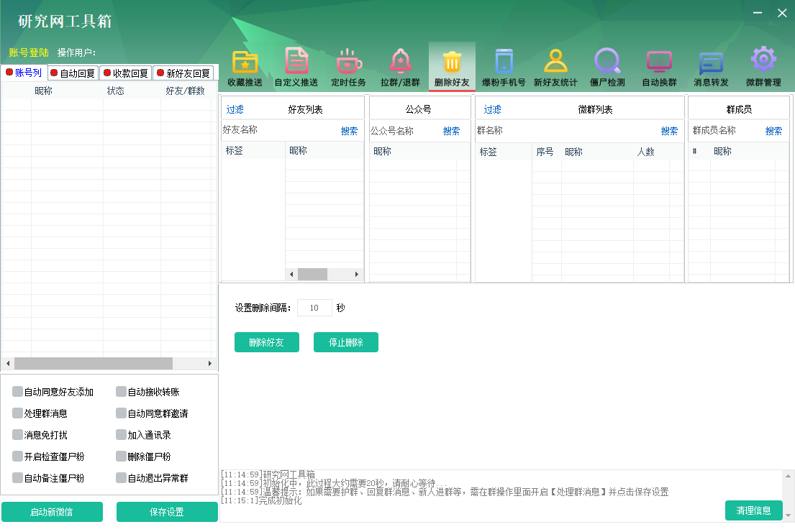The image size is (795, 532).
Task: Select the 自定义推送 tool
Action: (x=297, y=65)
